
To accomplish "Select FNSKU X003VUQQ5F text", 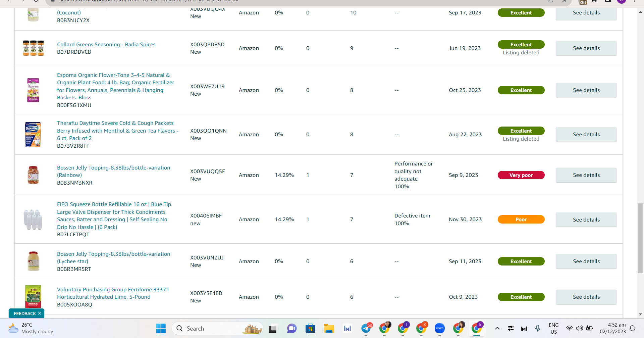I will (x=207, y=171).
